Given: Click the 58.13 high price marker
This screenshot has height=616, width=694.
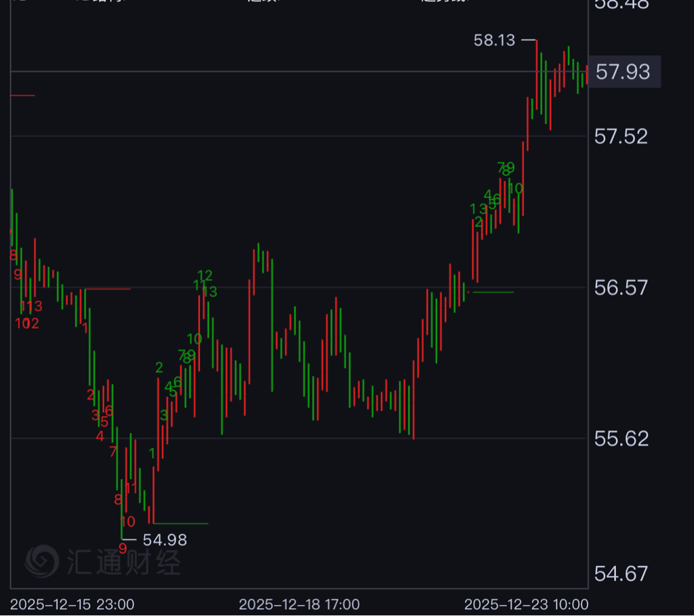Looking at the screenshot, I should [x=494, y=40].
